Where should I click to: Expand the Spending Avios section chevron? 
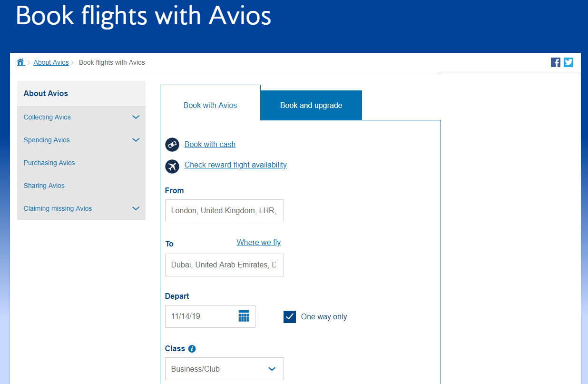pos(136,140)
